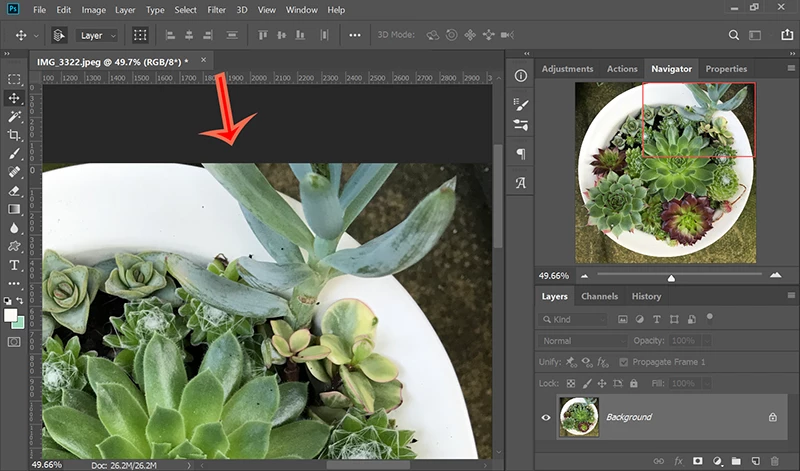800x471 pixels.
Task: Switch to the History tab
Action: pyautogui.click(x=646, y=296)
